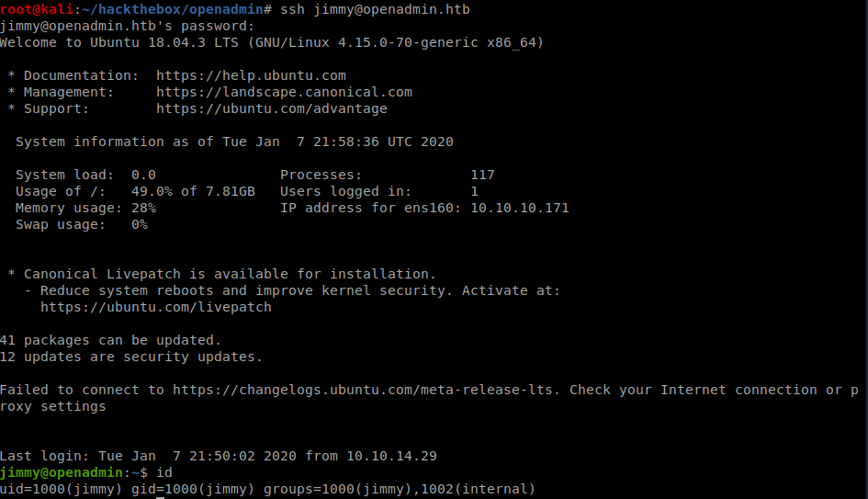
Task: Click the changelogs.ubuntu.com meta-release-lts URL
Action: [363, 390]
